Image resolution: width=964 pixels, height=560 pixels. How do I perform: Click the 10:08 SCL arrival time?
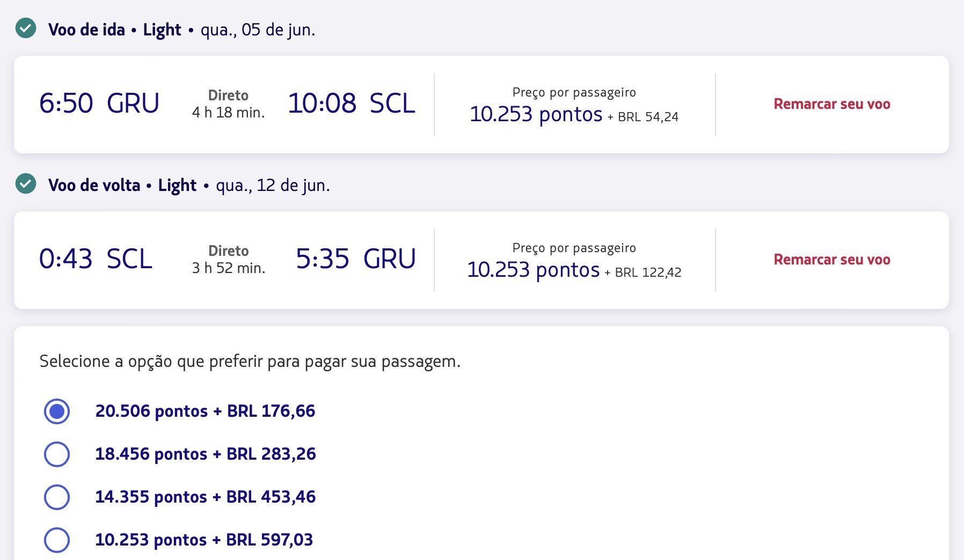click(352, 104)
